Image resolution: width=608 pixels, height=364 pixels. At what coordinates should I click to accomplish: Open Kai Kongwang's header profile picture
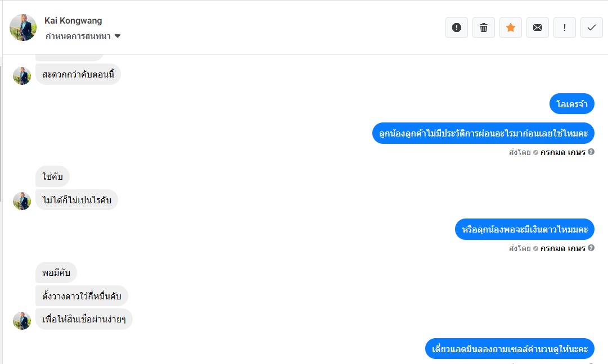coord(23,28)
